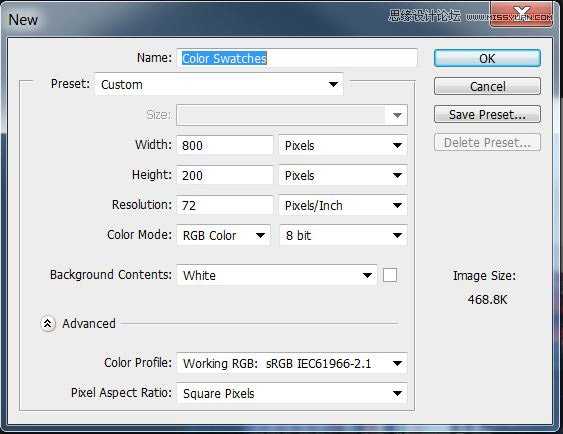Click the Resolution value field 72
The width and height of the screenshot is (563, 434).
[225, 205]
